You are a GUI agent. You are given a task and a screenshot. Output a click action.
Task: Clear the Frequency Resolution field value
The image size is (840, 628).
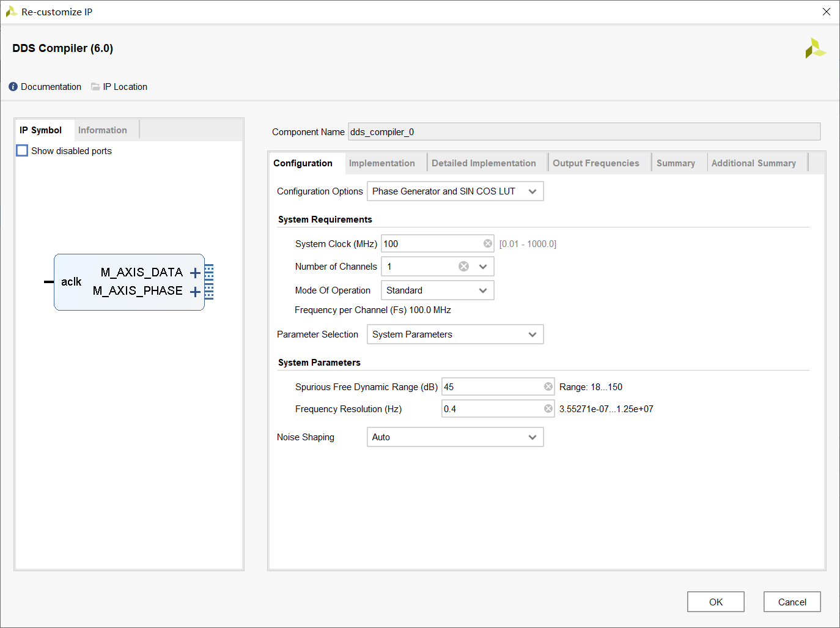point(548,408)
